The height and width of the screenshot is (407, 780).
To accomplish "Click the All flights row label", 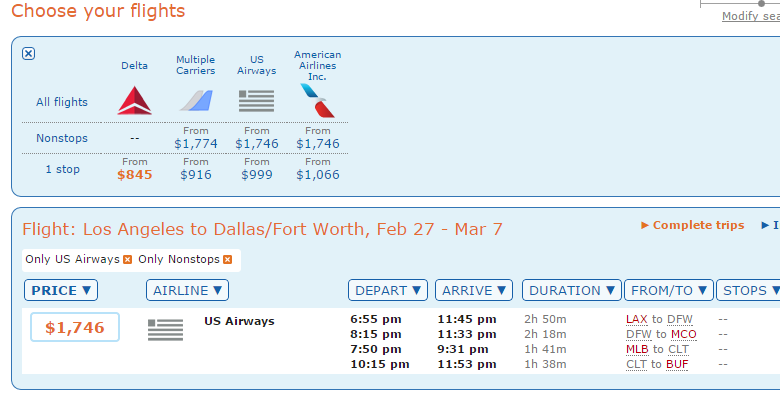I will coord(62,102).
